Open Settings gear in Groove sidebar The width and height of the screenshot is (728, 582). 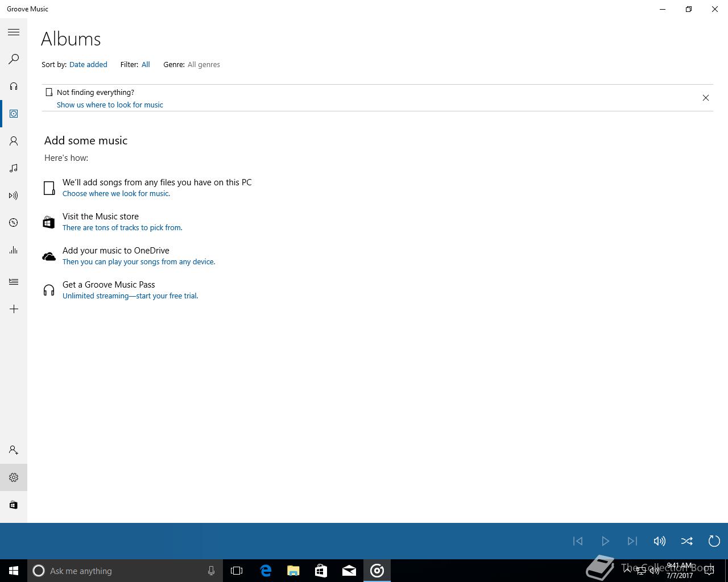(x=14, y=477)
